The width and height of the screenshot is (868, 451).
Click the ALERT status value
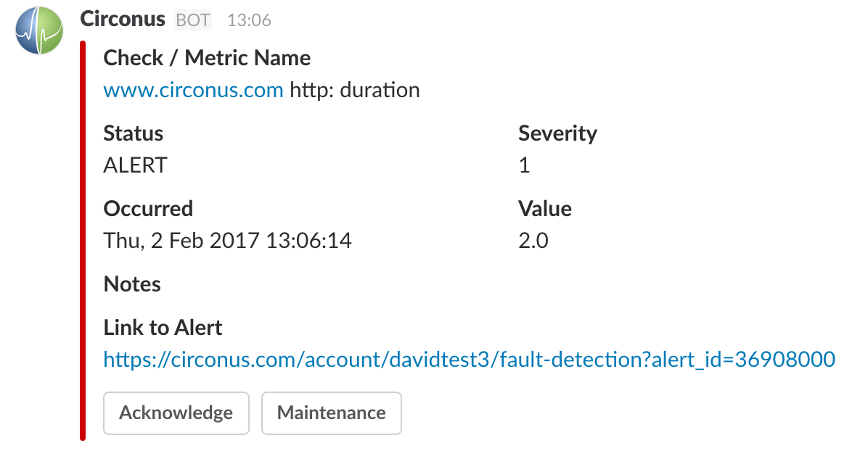tap(136, 165)
